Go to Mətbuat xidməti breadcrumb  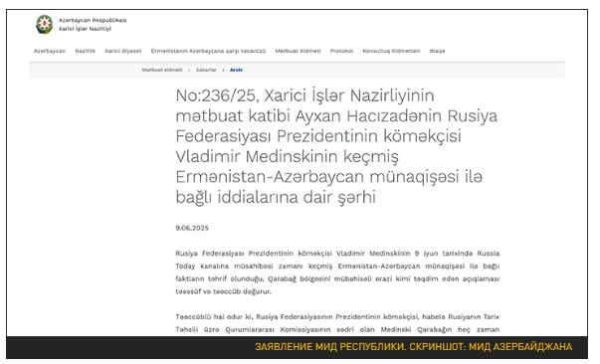point(162,70)
